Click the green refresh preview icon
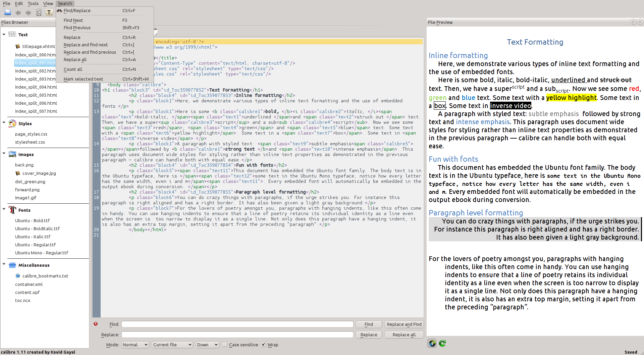 coord(442,343)
